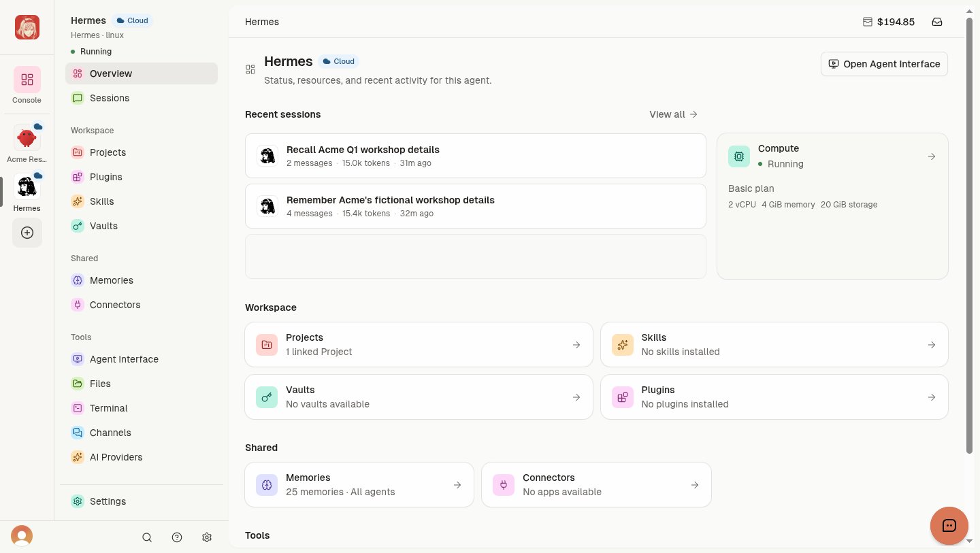Click the Basic plan label
Image resolution: width=980 pixels, height=553 pixels.
pyautogui.click(x=751, y=188)
